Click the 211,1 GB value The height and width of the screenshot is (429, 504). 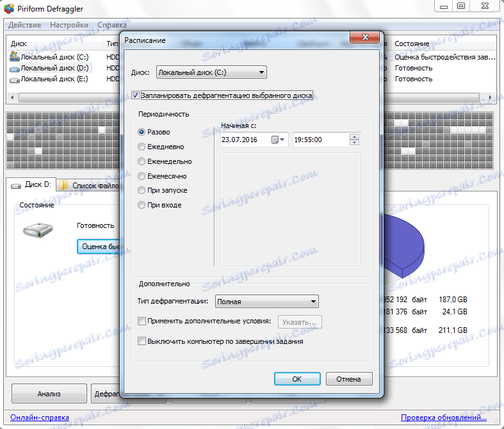tap(453, 330)
